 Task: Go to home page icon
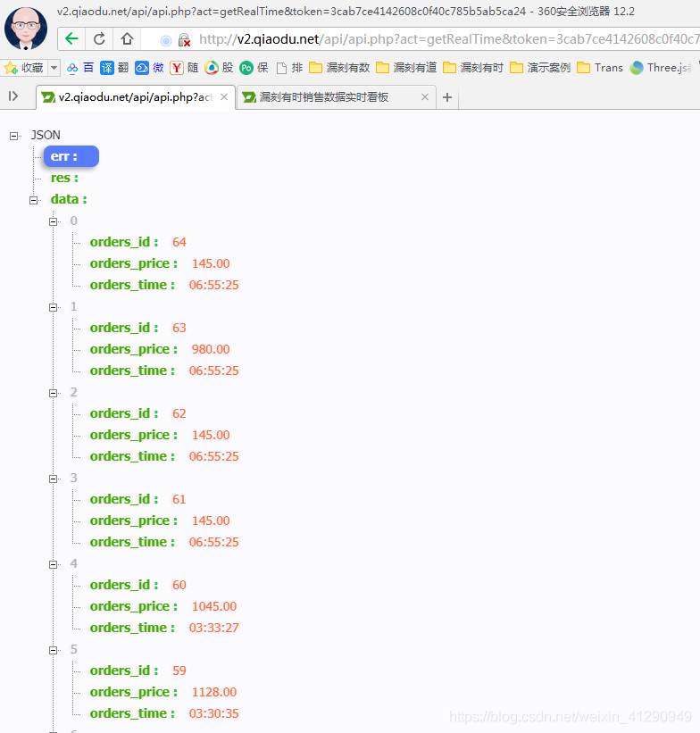click(x=127, y=38)
